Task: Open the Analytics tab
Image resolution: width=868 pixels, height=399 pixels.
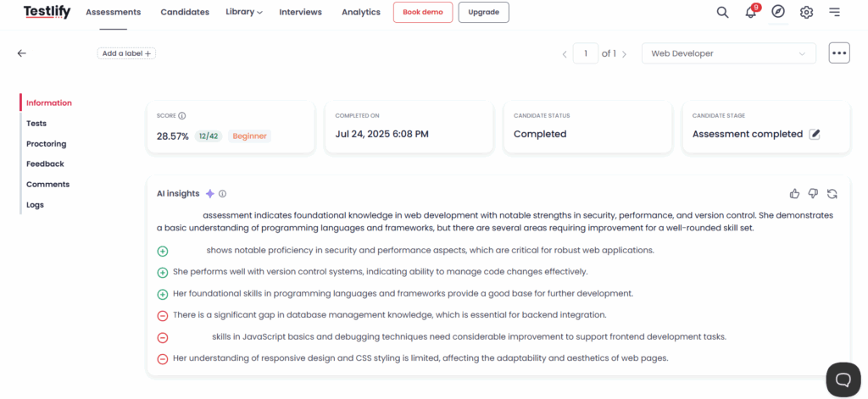Action: (361, 12)
